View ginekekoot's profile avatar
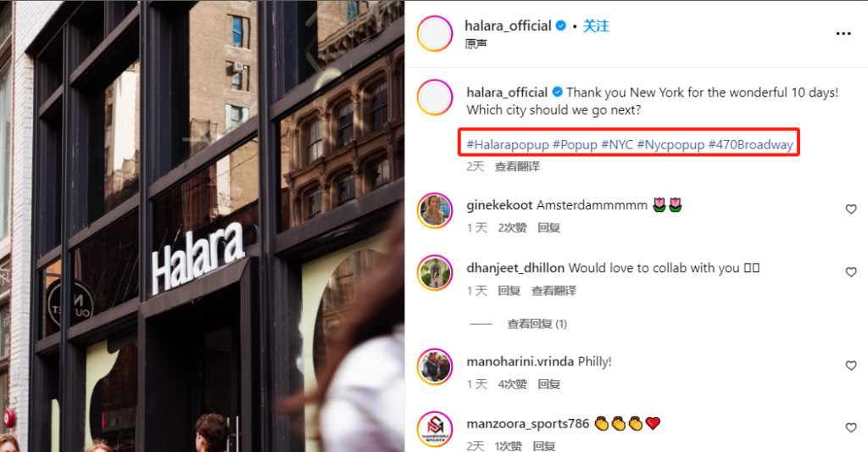868x452 pixels. [x=435, y=210]
